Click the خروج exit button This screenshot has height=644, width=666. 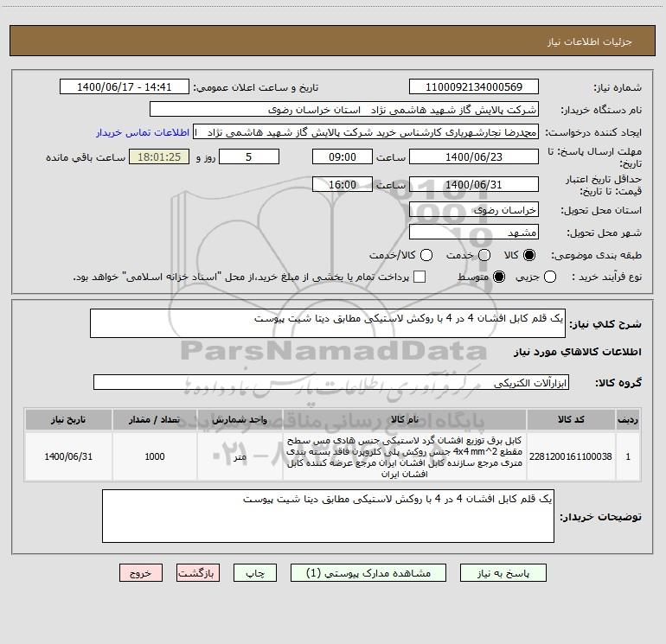pos(141,573)
